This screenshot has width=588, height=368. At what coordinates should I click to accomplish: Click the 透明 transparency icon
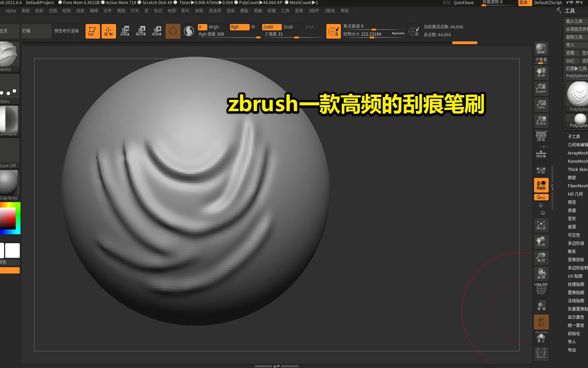[x=541, y=305]
